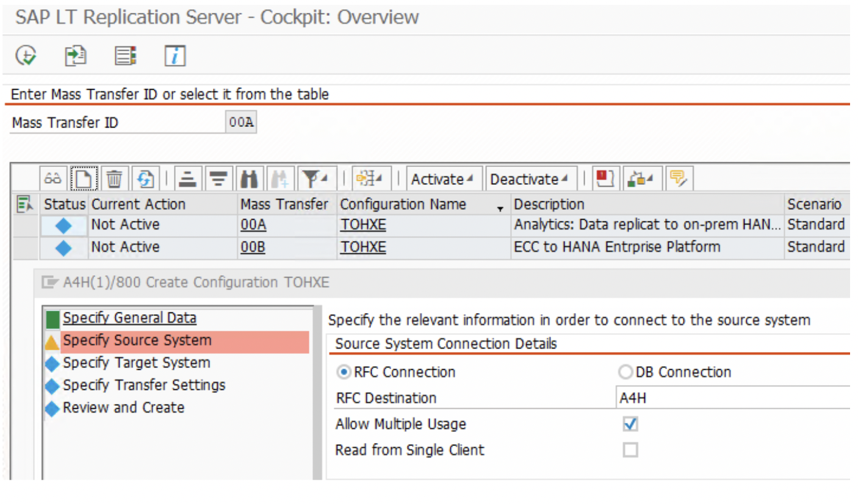This screenshot has width=858, height=504.
Task: Select the row header of row 00B
Action: click(x=26, y=247)
